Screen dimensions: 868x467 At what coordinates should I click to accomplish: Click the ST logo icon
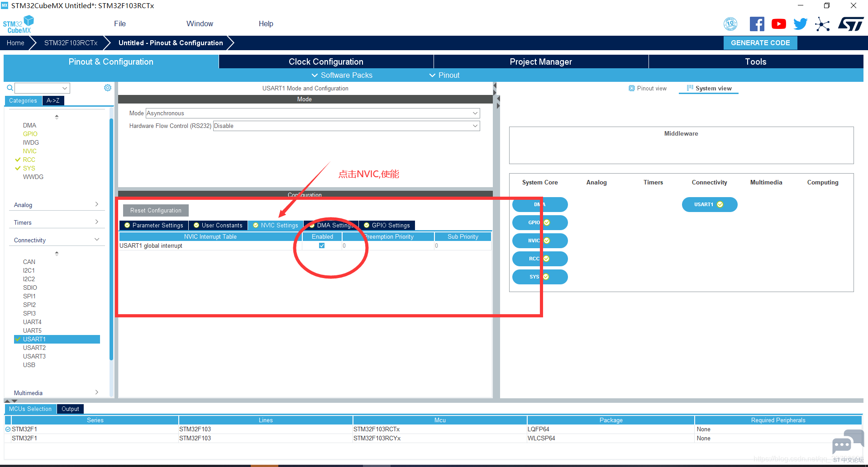[x=851, y=24]
